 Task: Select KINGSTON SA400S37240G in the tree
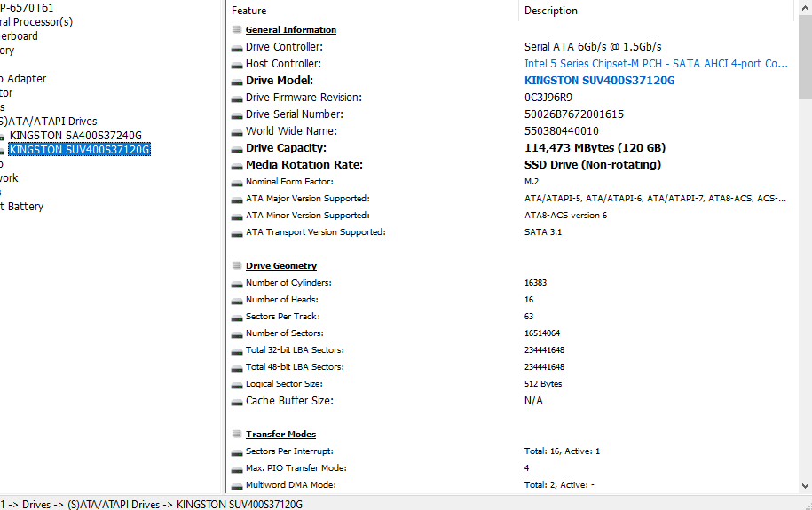click(x=75, y=136)
